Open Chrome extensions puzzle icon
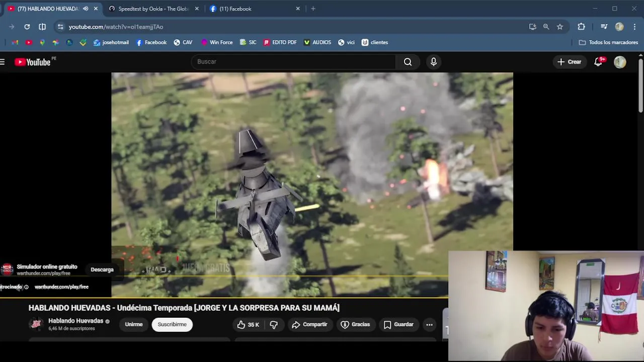This screenshot has width=644, height=362. (x=581, y=27)
